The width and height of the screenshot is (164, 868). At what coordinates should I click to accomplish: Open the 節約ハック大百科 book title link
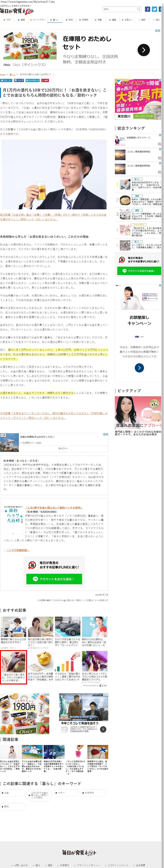(x=54, y=508)
